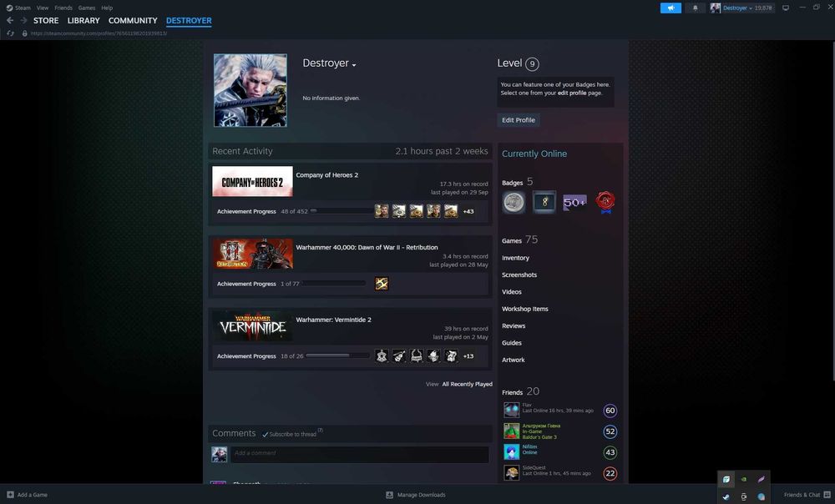This screenshot has height=504, width=835.
Task: Open the Badges list
Action: 517,182
